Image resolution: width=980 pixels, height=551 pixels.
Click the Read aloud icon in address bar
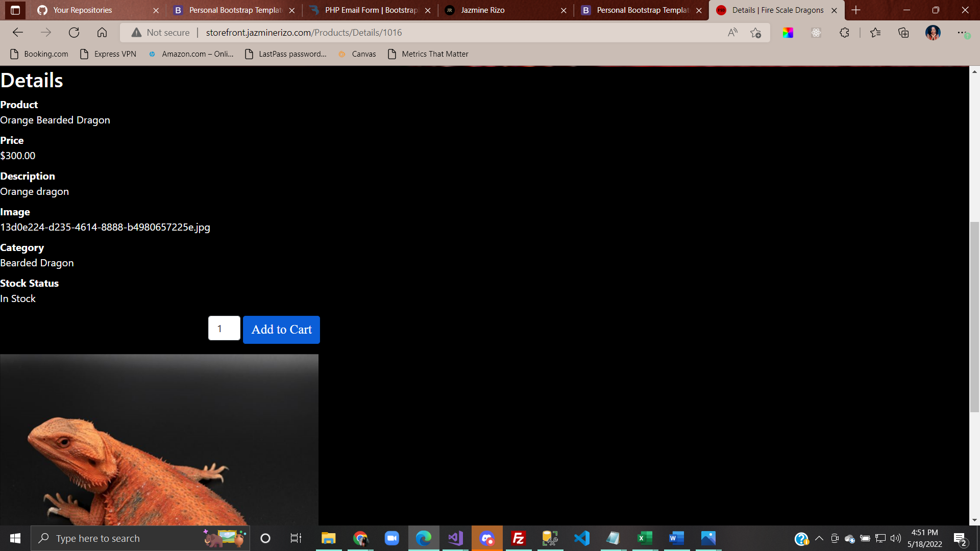coord(732,33)
